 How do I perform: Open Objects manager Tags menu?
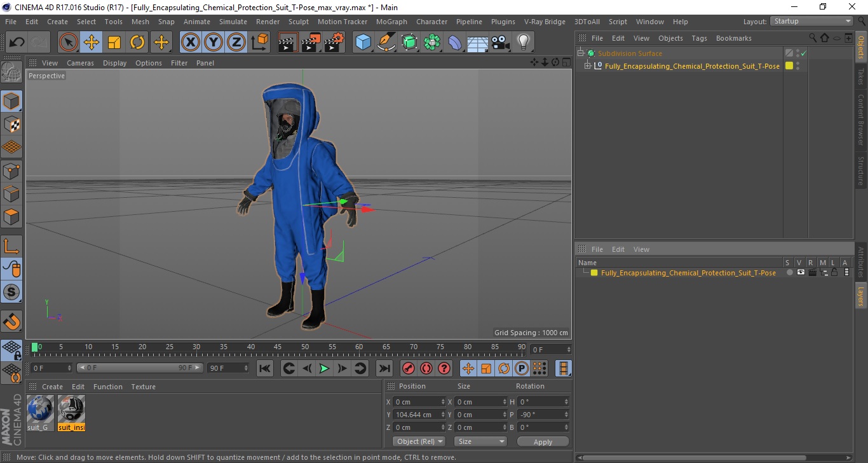point(699,38)
